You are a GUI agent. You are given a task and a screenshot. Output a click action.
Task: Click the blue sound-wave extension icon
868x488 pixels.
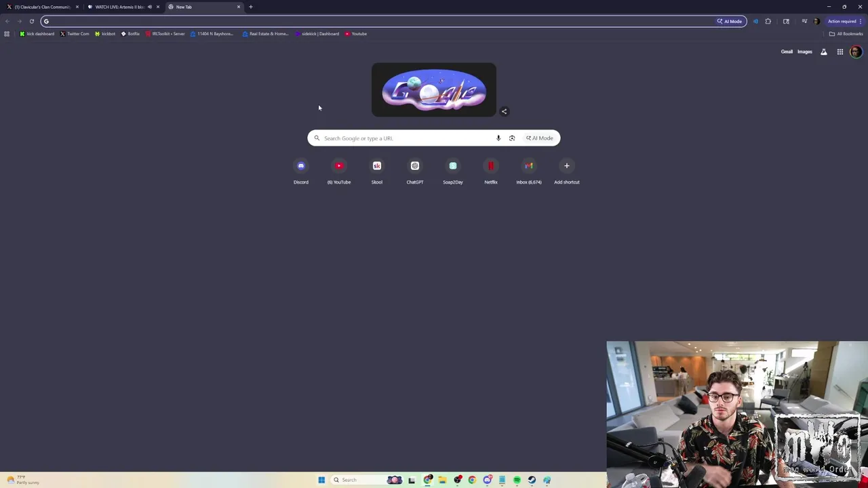pos(756,21)
